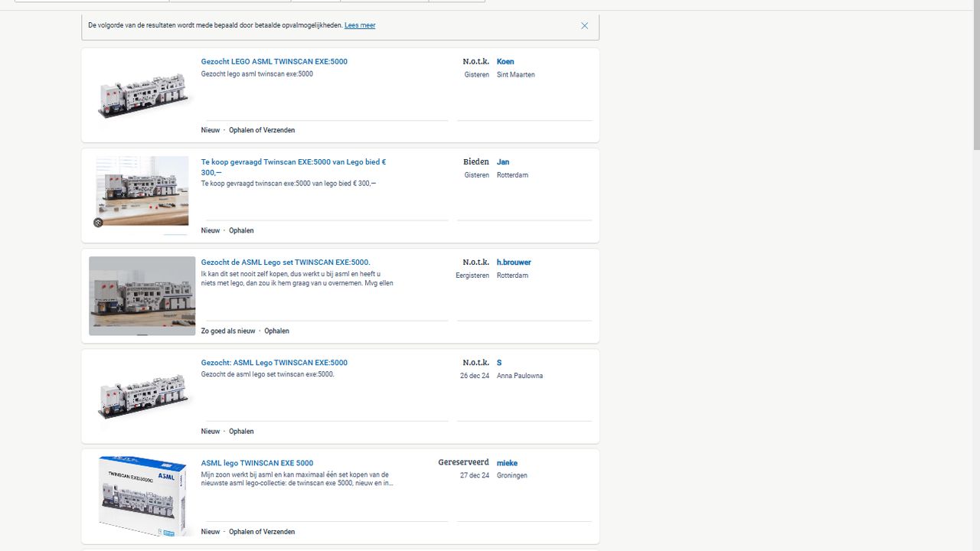
Task: Open listing 'Gezocht LEGO ASML TWINSCAN EXE:5000'
Action: point(274,62)
